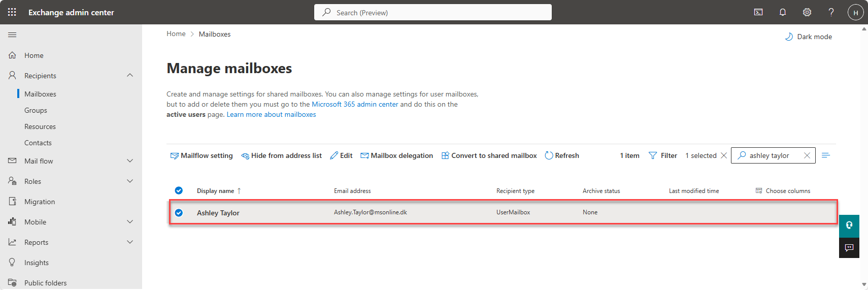
Task: Expand the Mail flow section
Action: (x=130, y=161)
